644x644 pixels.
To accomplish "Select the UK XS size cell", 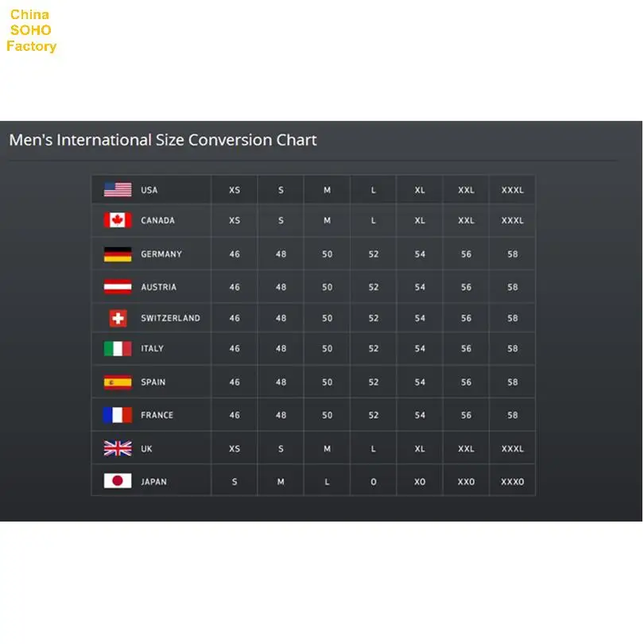I will (x=235, y=448).
